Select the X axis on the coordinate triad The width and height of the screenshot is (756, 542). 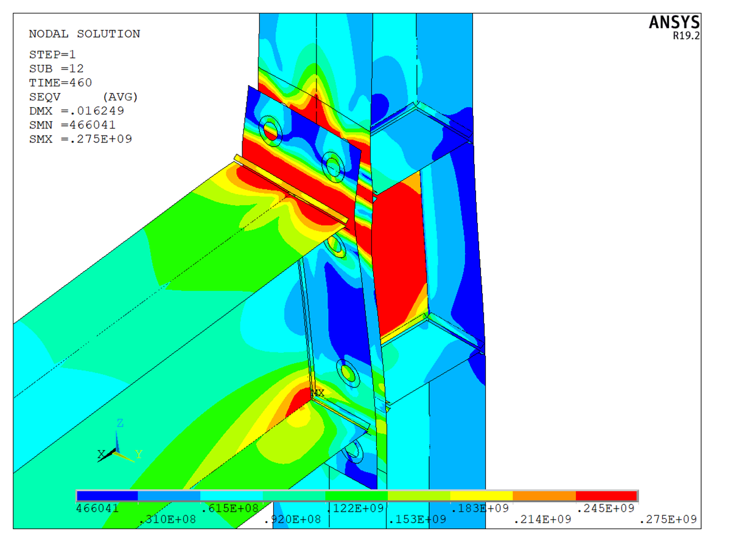tap(101, 453)
